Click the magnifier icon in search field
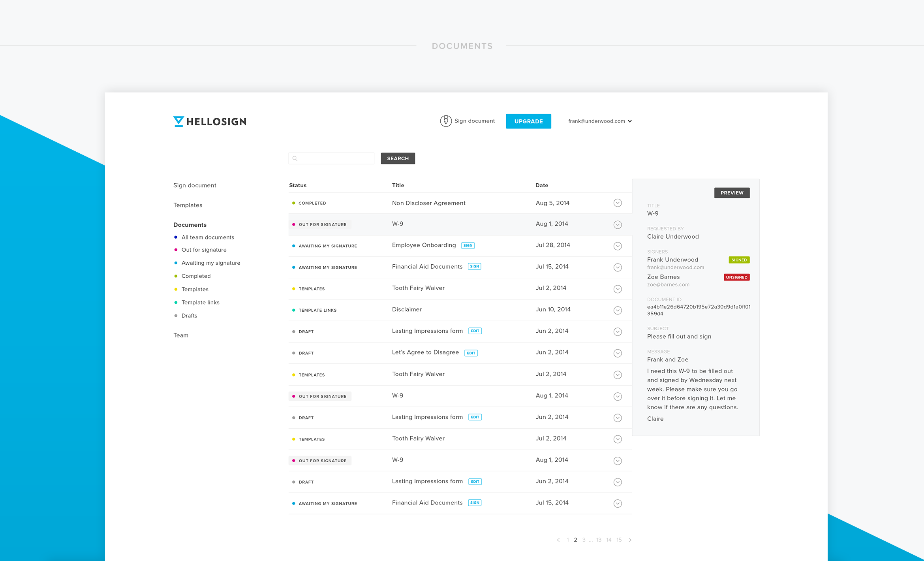This screenshot has width=924, height=561. [x=295, y=158]
